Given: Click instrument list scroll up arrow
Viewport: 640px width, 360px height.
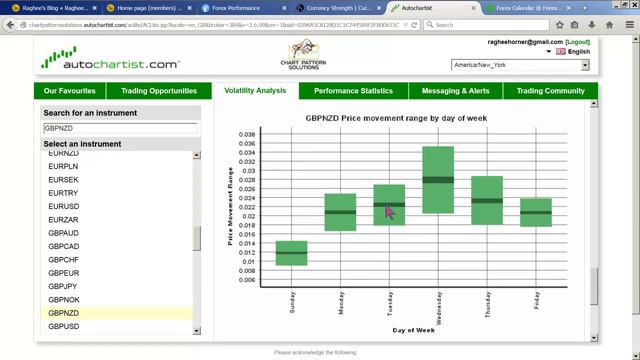Looking at the screenshot, I should 197,155.
